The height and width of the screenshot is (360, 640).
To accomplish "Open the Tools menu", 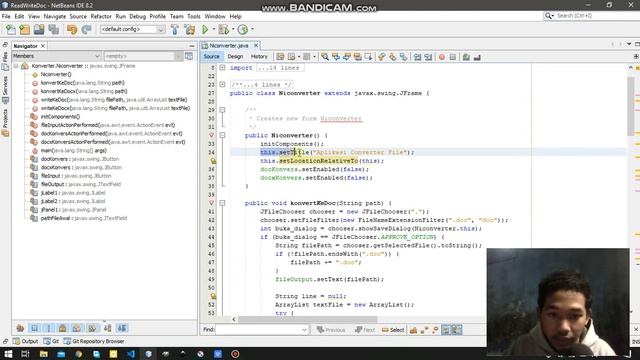I will pos(194,16).
